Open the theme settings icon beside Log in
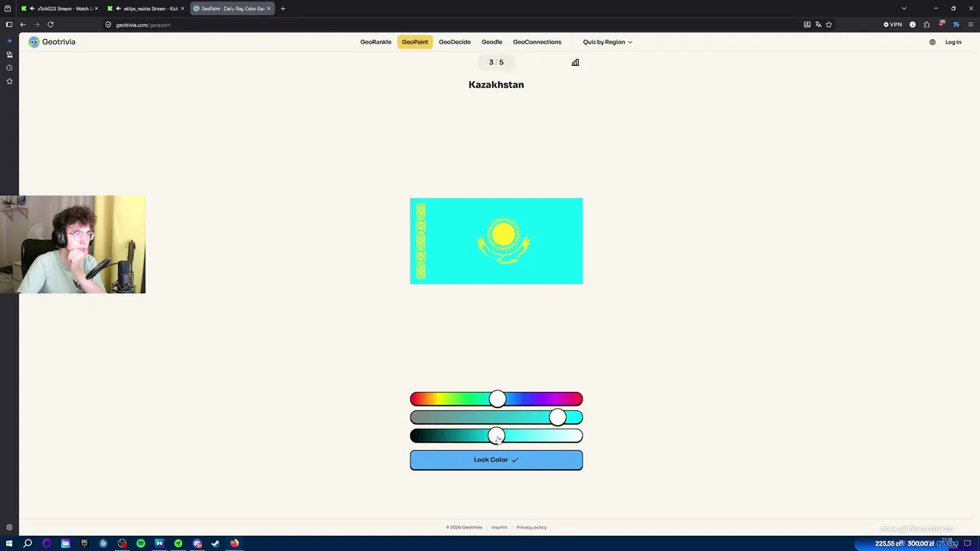The image size is (980, 551). click(x=932, y=42)
